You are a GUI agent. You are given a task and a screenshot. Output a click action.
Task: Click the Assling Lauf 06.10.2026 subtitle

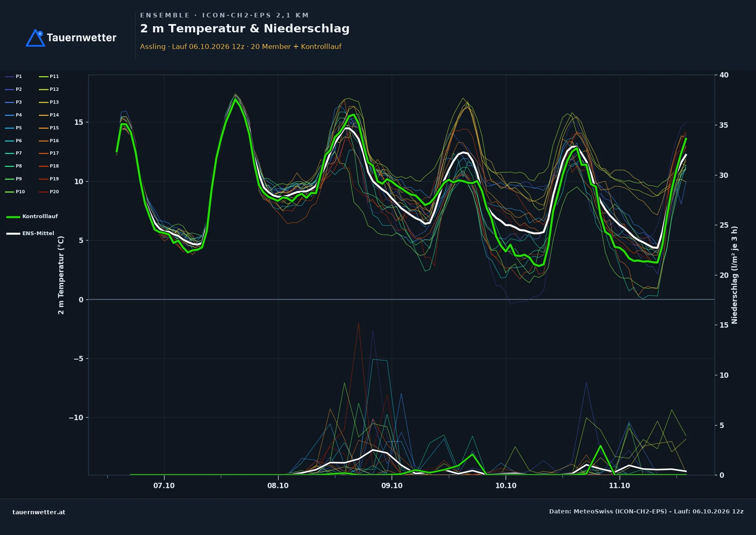[x=241, y=46]
